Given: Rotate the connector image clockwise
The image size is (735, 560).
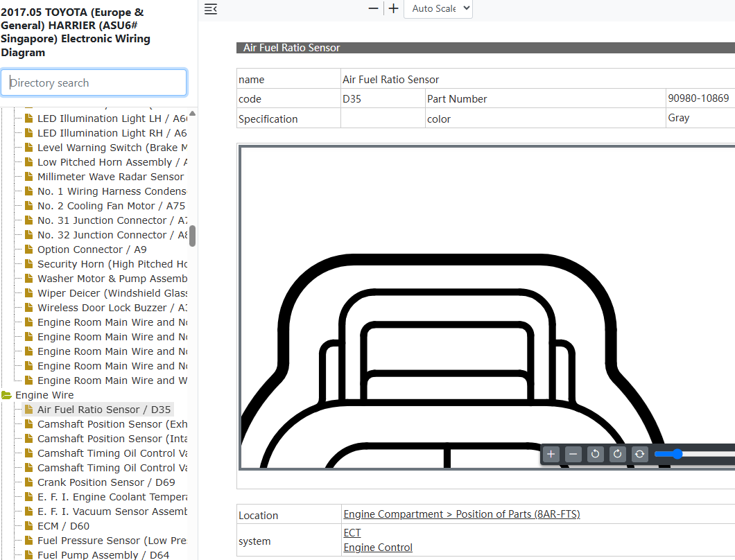Looking at the screenshot, I should point(617,454).
